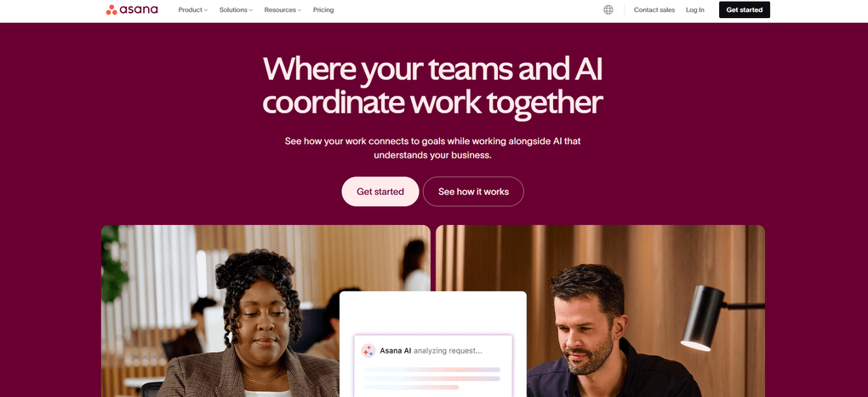Click the hero headline text
The width and height of the screenshot is (868, 397).
(432, 85)
